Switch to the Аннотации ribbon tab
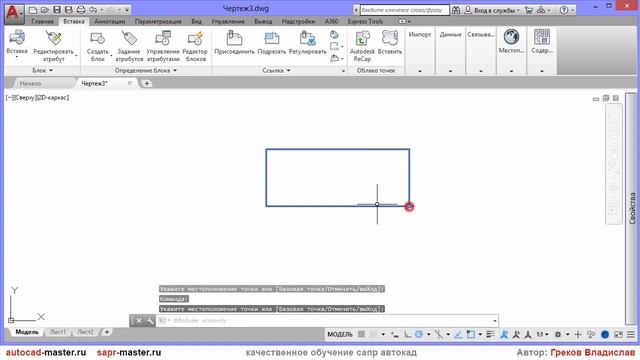Viewport: 640px width, 360px height. (109, 21)
